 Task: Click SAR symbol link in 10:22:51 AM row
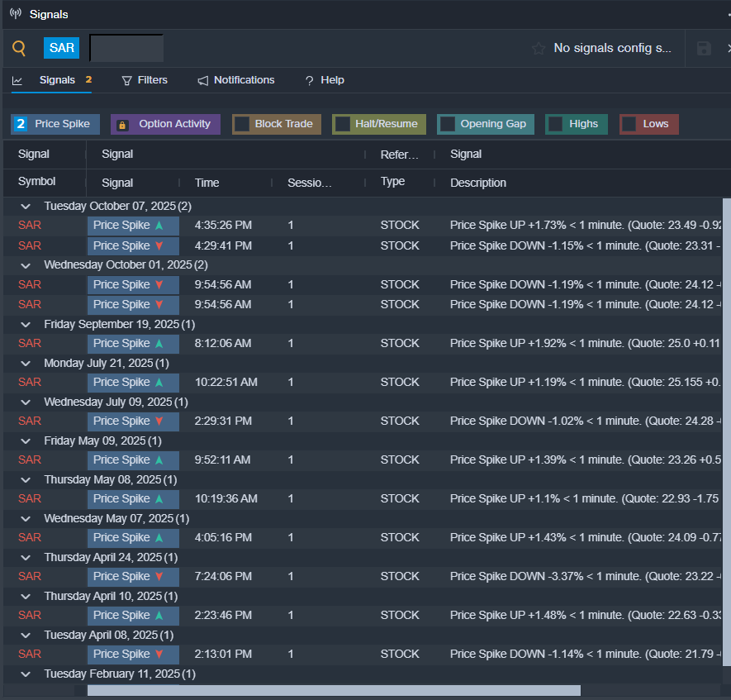coord(30,382)
